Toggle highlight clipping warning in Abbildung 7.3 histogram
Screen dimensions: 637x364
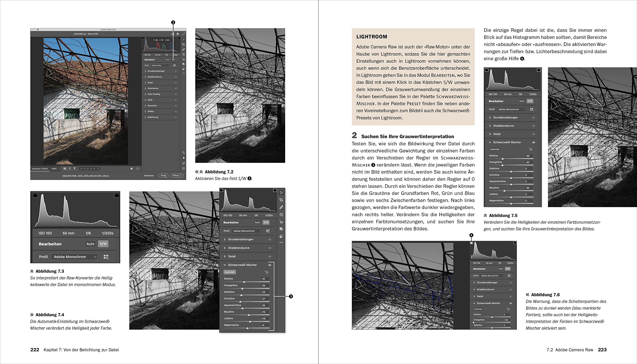[x=117, y=195]
